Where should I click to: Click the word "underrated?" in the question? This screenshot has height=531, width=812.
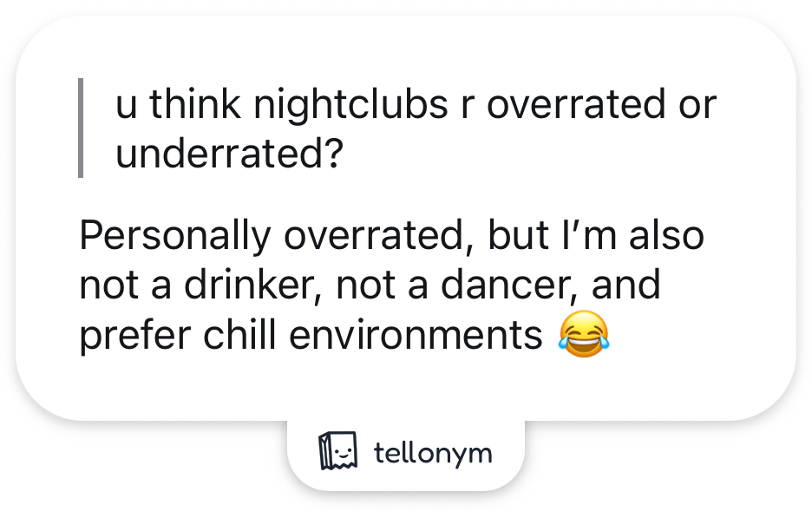[x=230, y=154]
